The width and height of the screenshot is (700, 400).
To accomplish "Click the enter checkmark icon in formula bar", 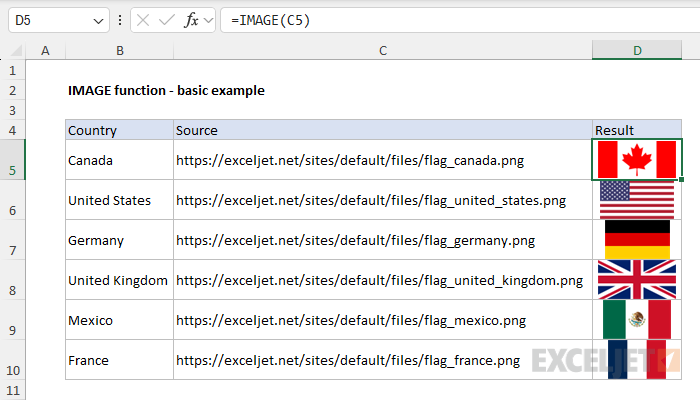I will tap(167, 20).
